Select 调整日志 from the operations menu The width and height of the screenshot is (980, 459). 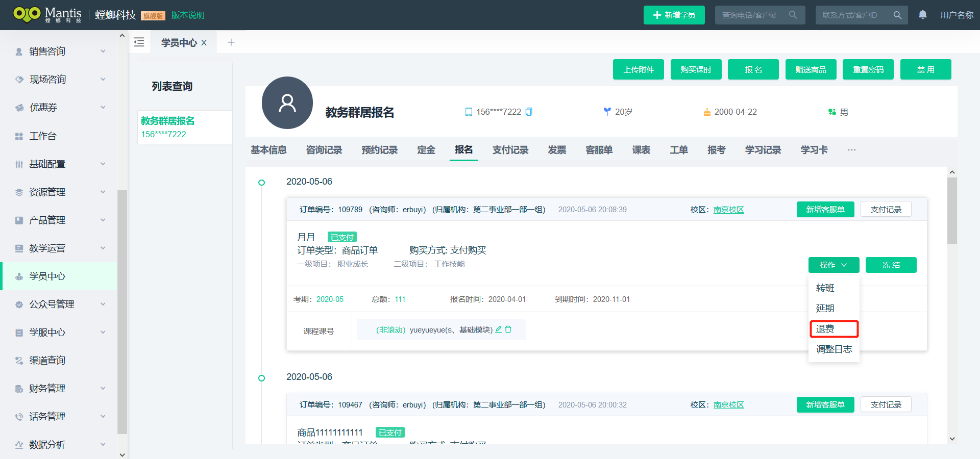(834, 349)
